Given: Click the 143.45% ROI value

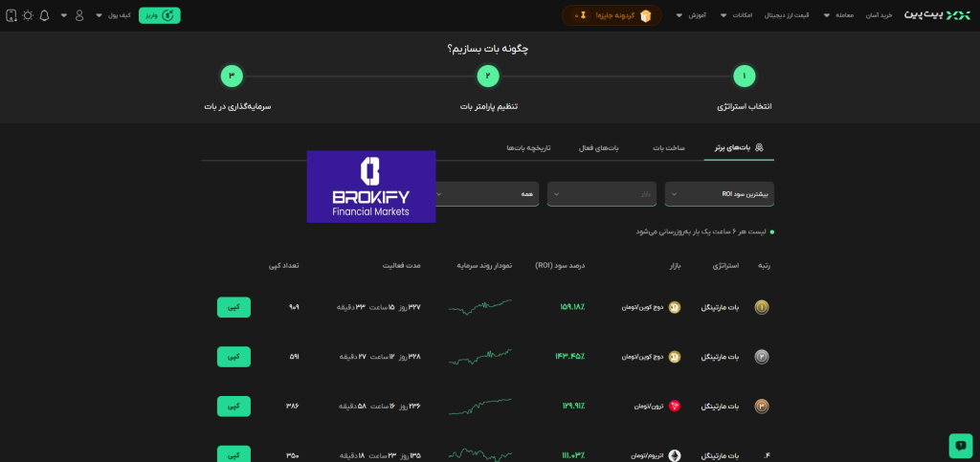Looking at the screenshot, I should (569, 357).
